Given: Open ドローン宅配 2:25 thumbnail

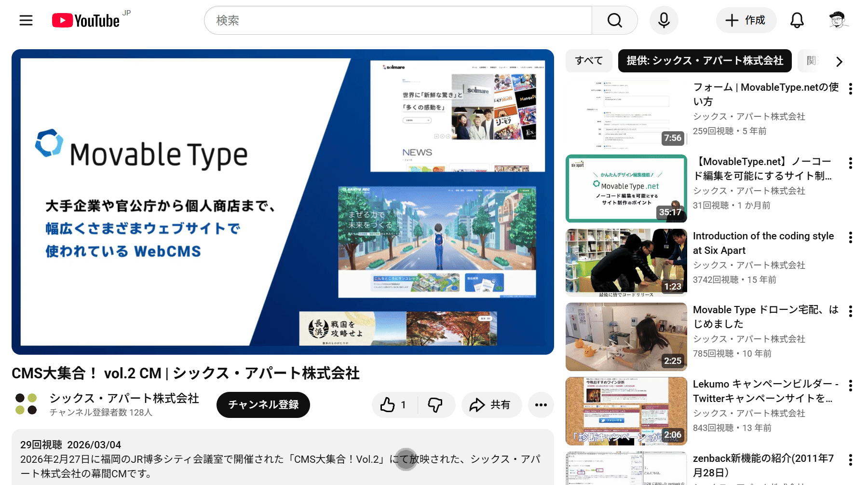Looking at the screenshot, I should coord(626,337).
